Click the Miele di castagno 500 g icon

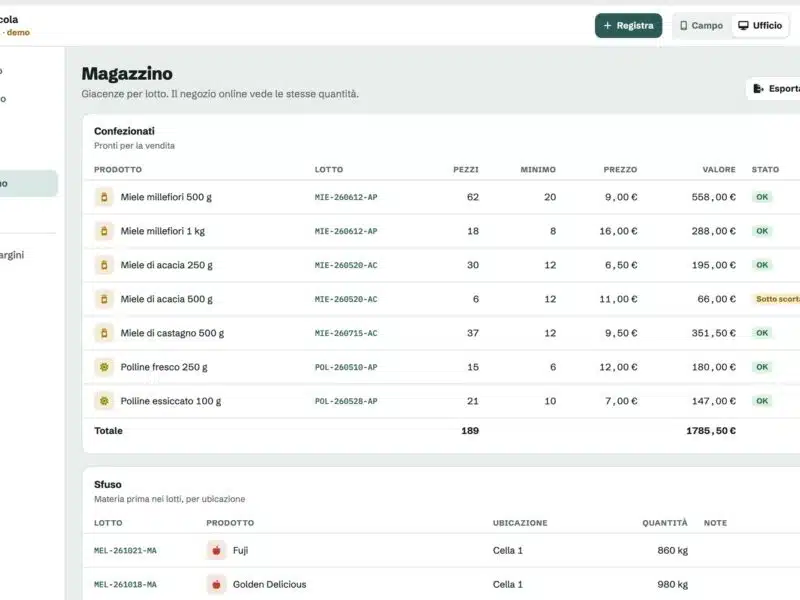coord(104,333)
